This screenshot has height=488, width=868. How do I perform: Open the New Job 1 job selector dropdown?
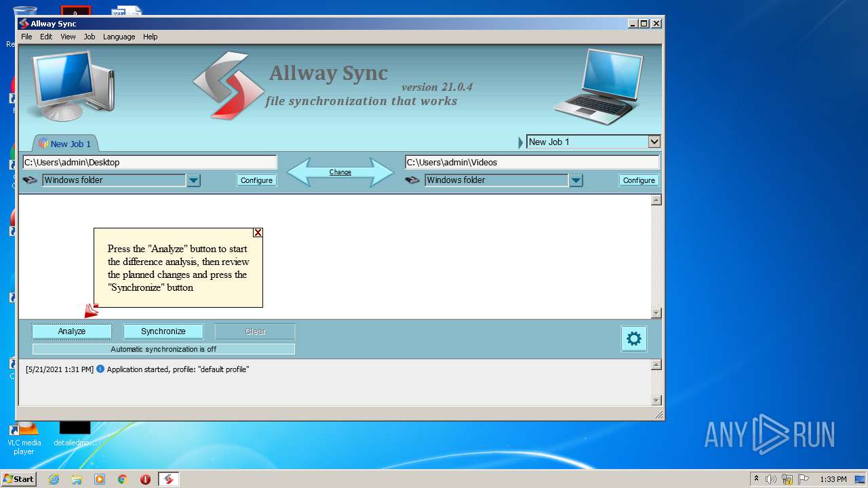(654, 142)
